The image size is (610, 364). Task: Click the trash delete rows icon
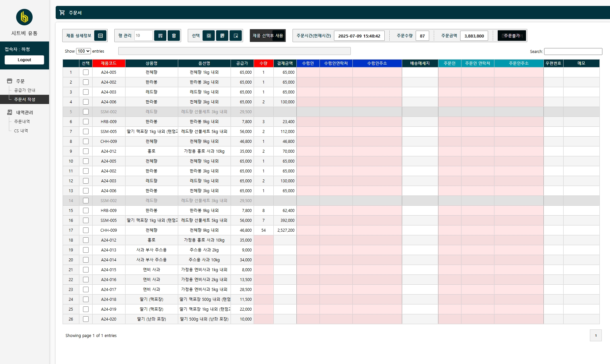click(174, 36)
